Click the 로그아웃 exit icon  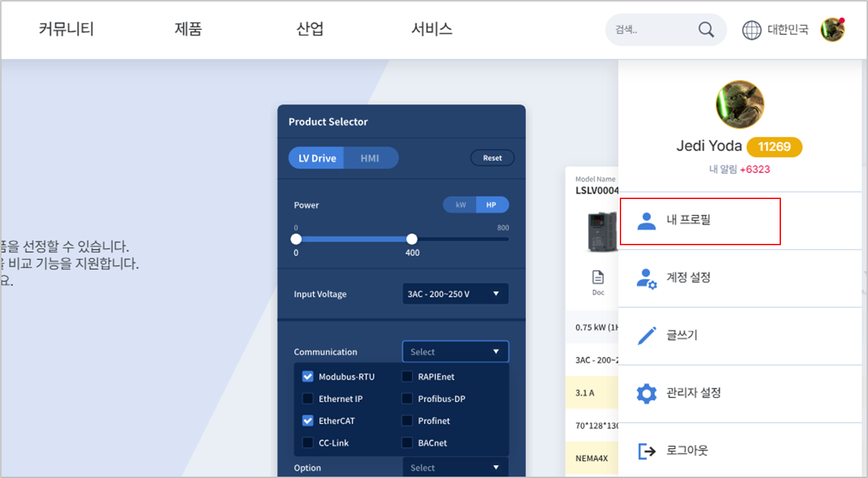pyautogui.click(x=645, y=450)
